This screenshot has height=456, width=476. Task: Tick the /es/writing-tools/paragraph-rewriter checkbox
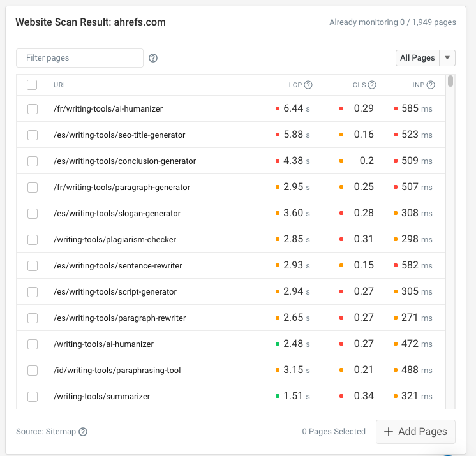click(33, 318)
